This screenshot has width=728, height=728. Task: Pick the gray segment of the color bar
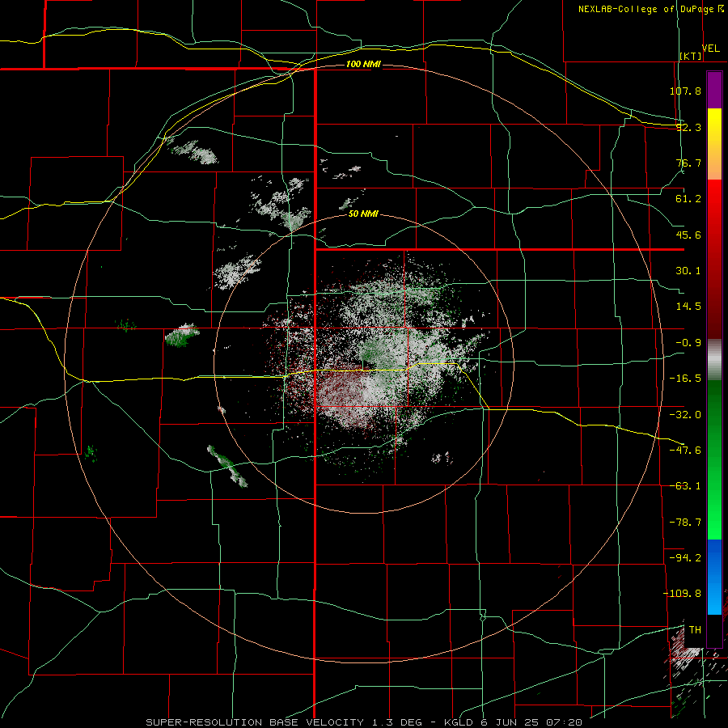tap(714, 360)
